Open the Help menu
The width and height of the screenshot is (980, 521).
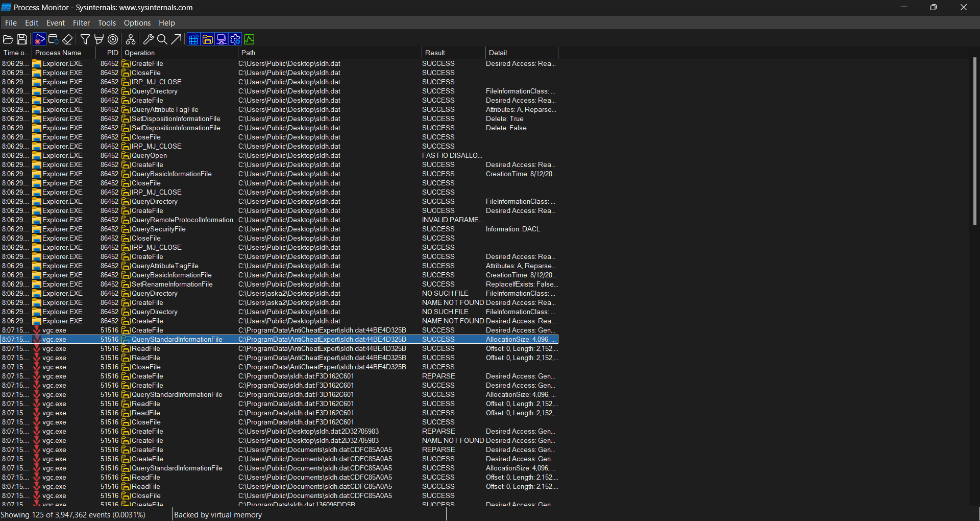pos(167,23)
